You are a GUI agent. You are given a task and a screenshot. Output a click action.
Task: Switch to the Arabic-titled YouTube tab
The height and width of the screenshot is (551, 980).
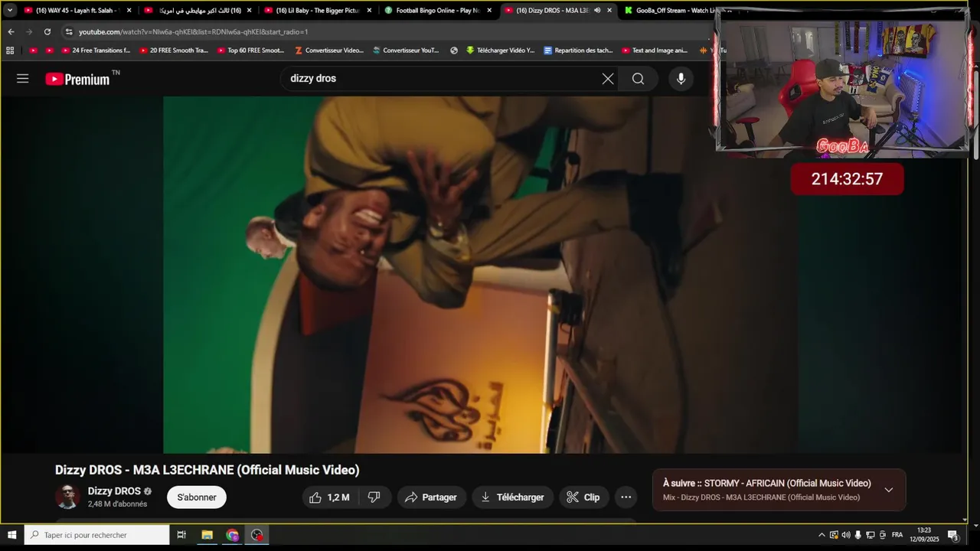pyautogui.click(x=198, y=10)
